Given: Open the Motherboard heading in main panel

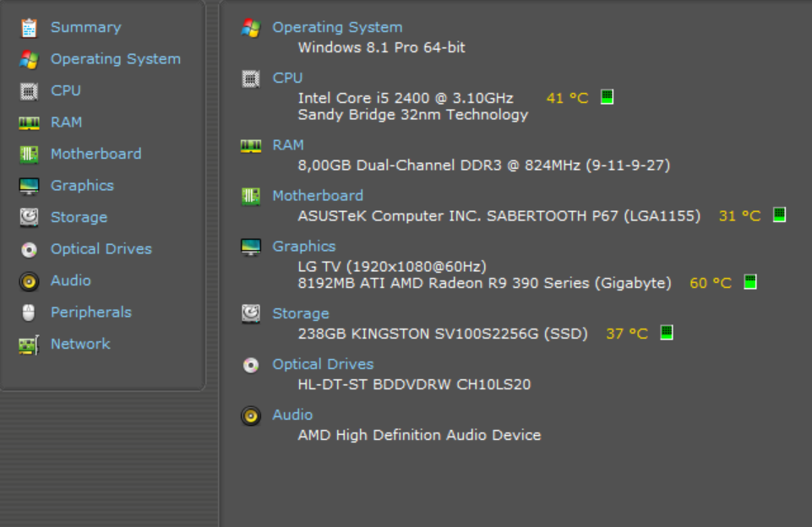Looking at the screenshot, I should tap(318, 196).
